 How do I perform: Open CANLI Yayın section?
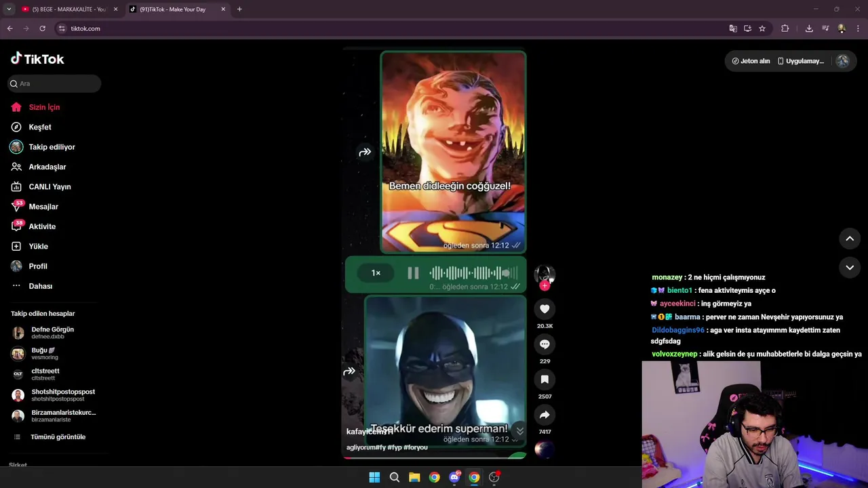tap(50, 186)
